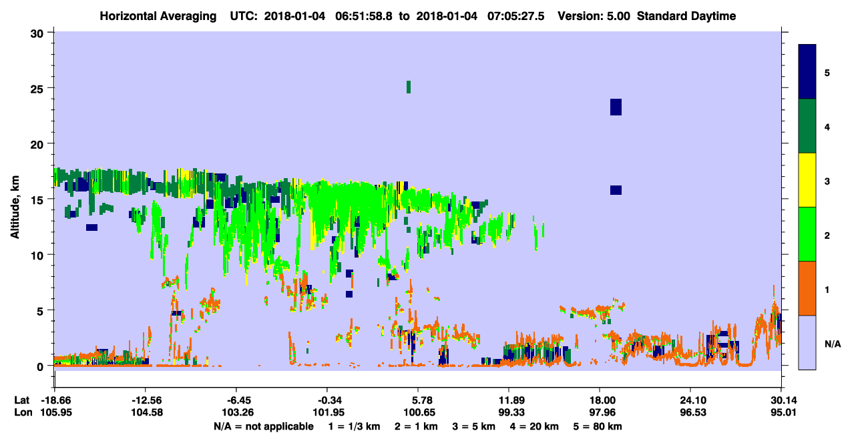The width and height of the screenshot is (868, 445).
Task: Click the lavender N/A color bar segment
Action: [x=807, y=342]
